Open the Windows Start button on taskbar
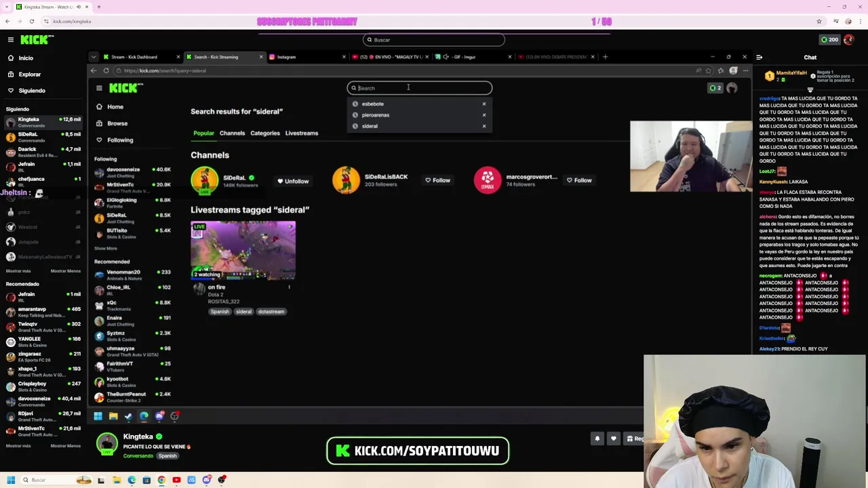 [11, 481]
